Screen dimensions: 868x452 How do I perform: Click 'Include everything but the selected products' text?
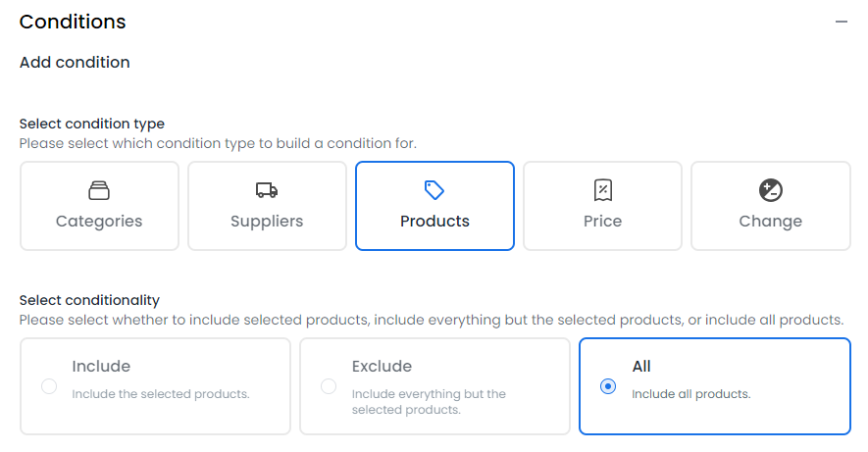pyautogui.click(x=429, y=402)
